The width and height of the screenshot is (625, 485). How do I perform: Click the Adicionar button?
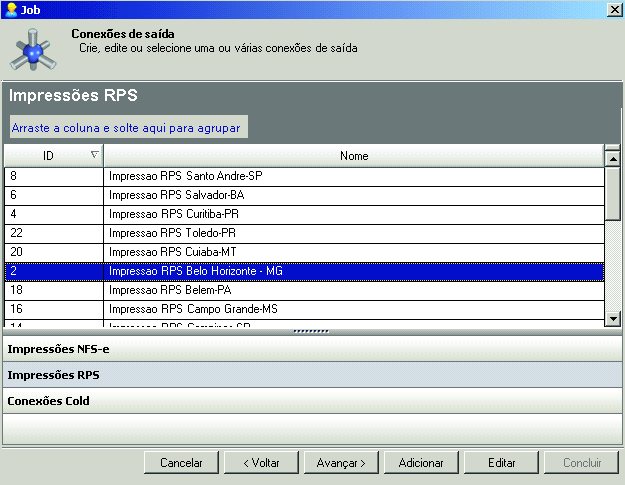[421, 463]
